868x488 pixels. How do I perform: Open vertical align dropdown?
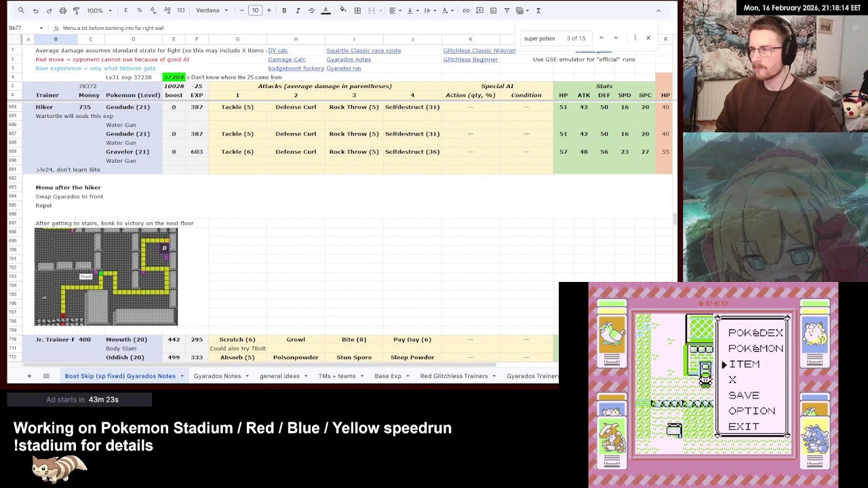pyautogui.click(x=412, y=11)
